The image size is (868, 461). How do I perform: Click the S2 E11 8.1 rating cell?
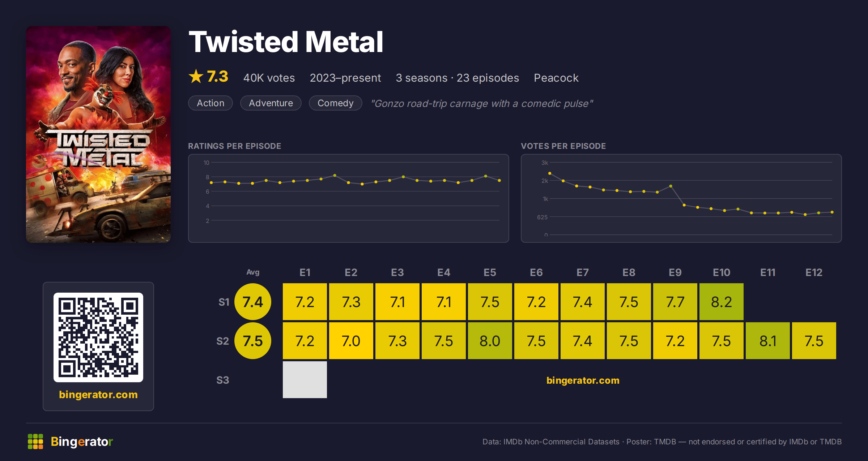coord(768,341)
